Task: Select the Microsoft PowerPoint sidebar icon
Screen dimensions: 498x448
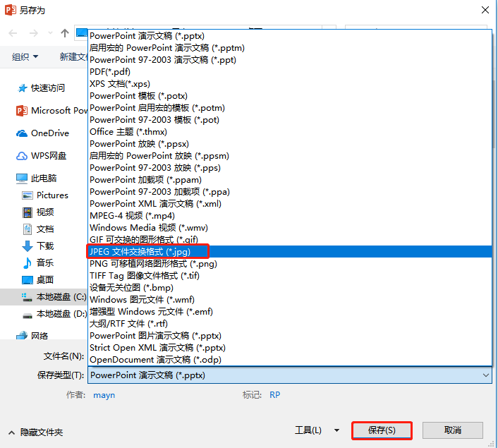Action: [22, 111]
